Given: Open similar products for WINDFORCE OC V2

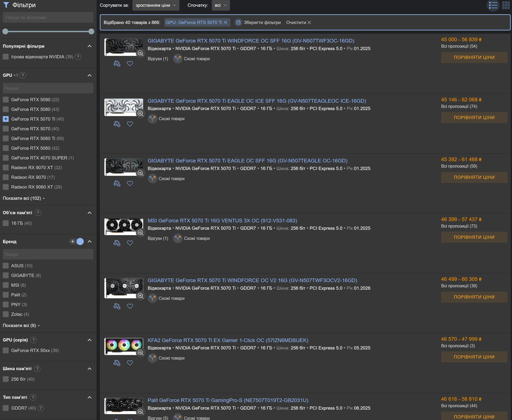Looking at the screenshot, I should [166, 298].
